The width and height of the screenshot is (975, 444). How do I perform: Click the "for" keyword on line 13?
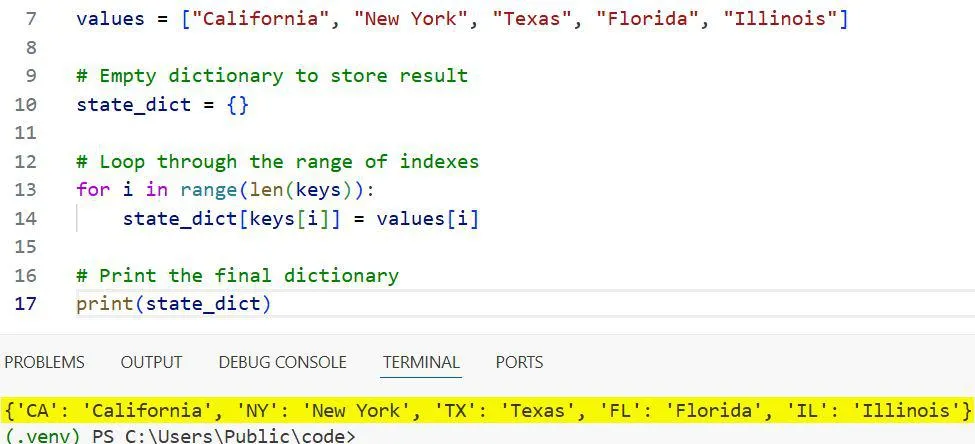[x=93, y=189]
